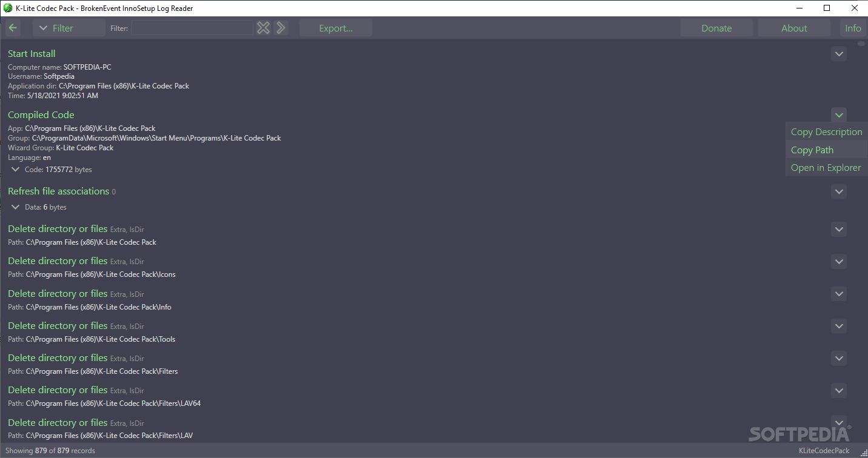Click the Start Install heading
The height and width of the screenshot is (458, 868).
click(x=32, y=54)
